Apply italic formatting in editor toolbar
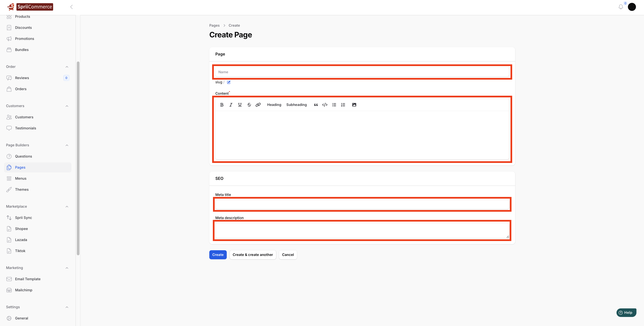This screenshot has height=326, width=644. point(231,105)
